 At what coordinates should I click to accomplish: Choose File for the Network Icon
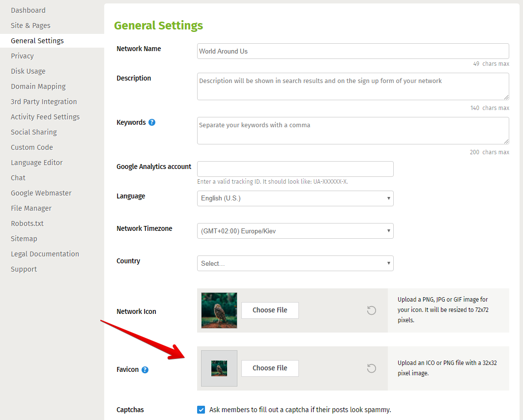pyautogui.click(x=270, y=310)
